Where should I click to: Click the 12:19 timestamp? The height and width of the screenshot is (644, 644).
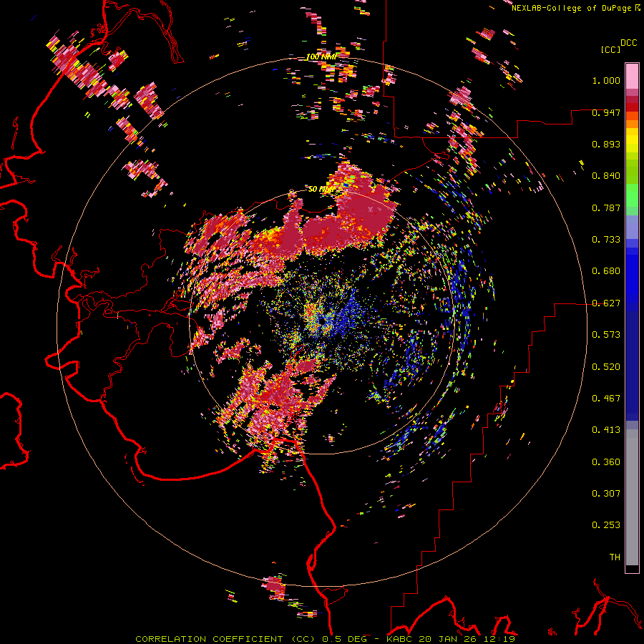499,639
